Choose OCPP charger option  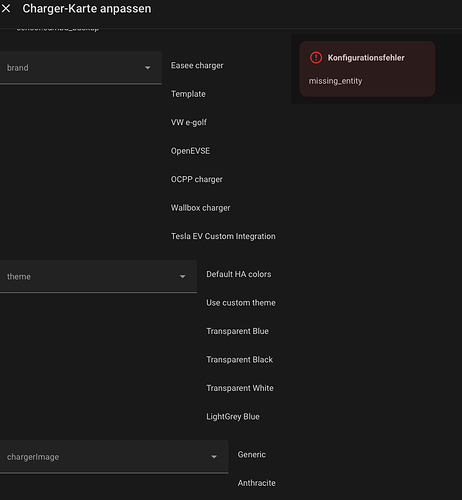click(196, 179)
